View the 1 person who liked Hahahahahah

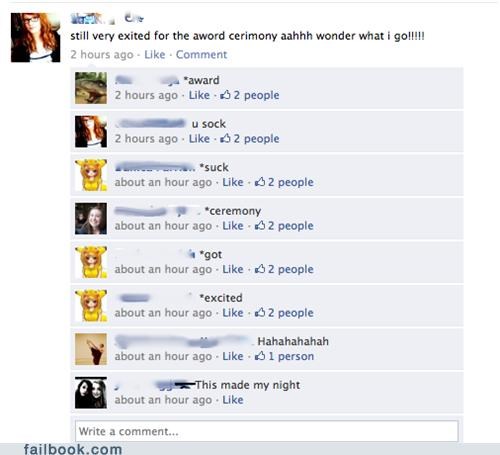291,356
